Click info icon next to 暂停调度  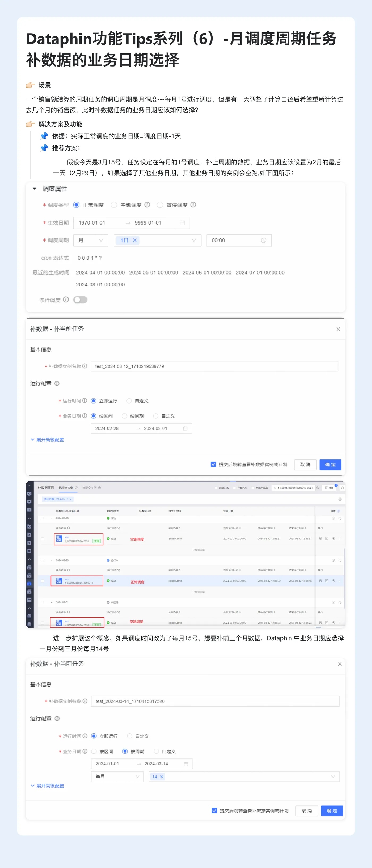[193, 205]
